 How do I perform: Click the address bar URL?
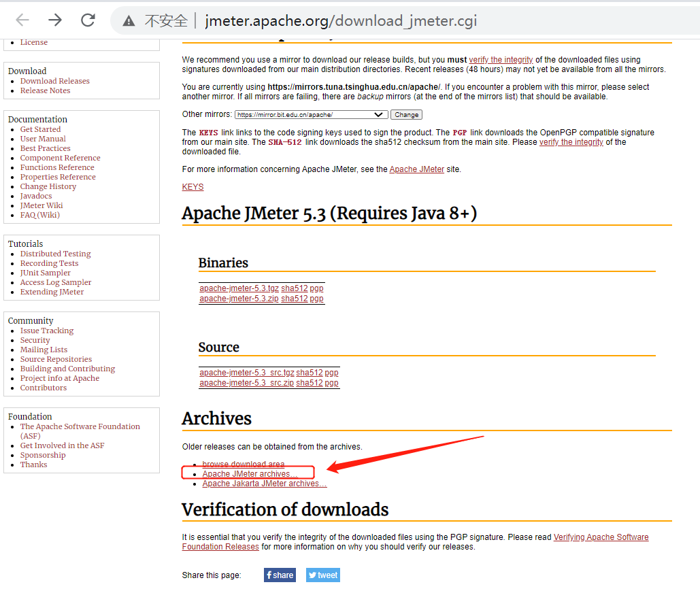(341, 20)
